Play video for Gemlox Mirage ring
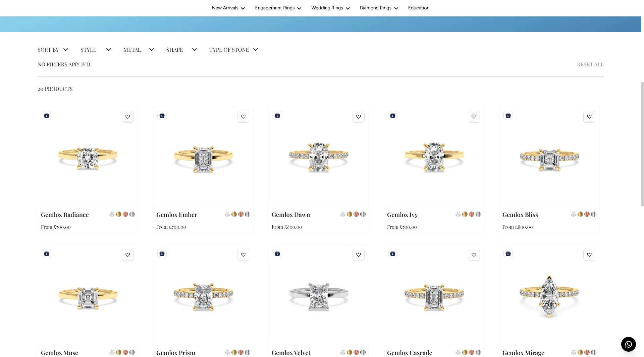Image resolution: width=644 pixels, height=357 pixels. coord(508,254)
